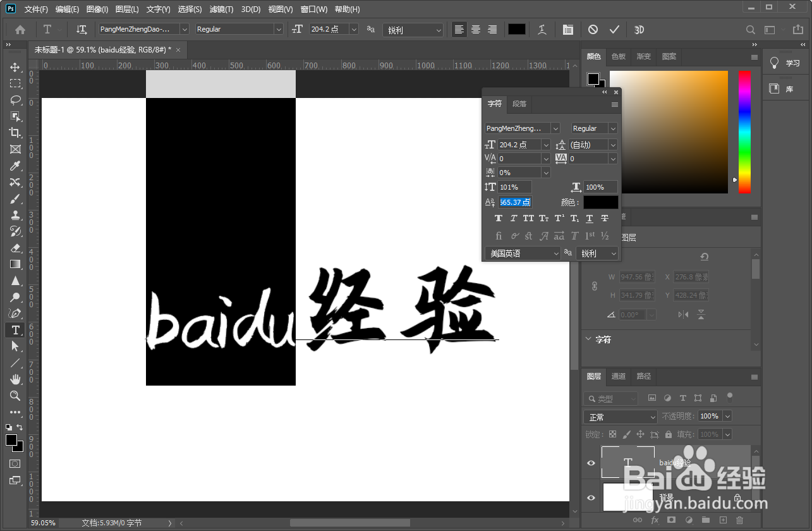This screenshot has height=531, width=812.
Task: Open the 学习 panel
Action: pyautogui.click(x=785, y=63)
